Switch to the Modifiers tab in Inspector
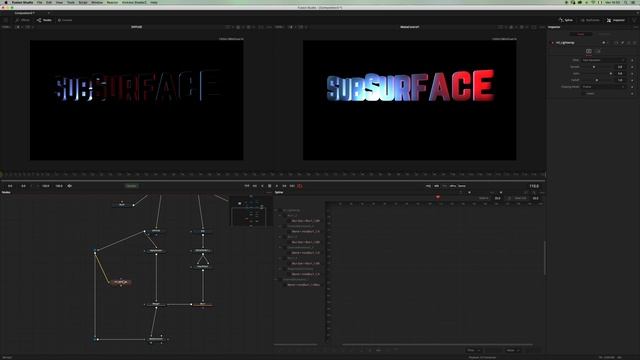640x360 pixels. [604, 34]
